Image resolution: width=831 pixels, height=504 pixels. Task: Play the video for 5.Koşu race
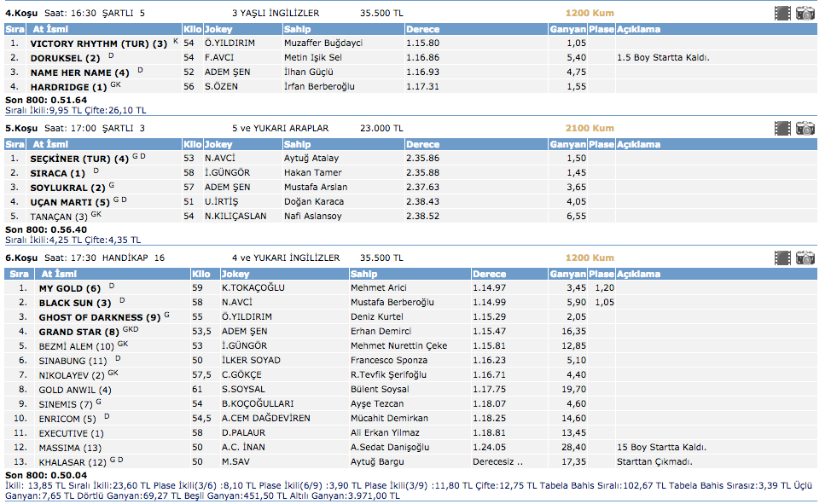coord(782,128)
